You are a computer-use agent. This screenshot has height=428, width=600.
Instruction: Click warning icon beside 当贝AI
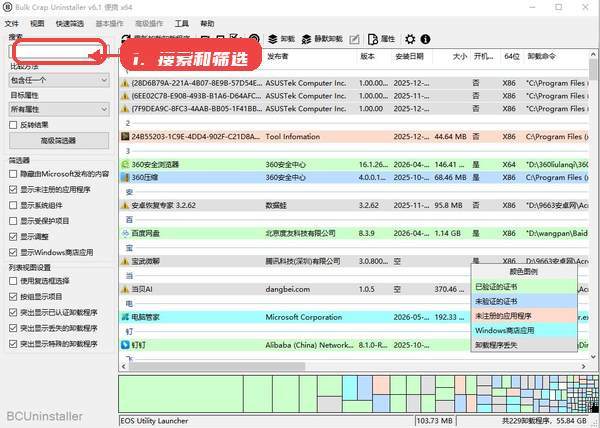point(125,289)
